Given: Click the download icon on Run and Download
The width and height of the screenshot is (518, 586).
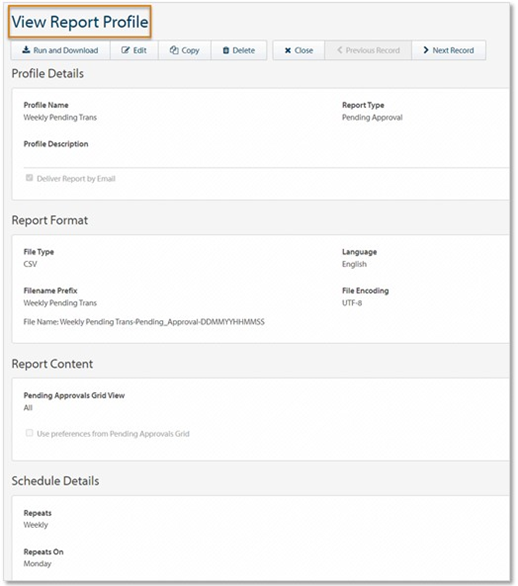Looking at the screenshot, I should pyautogui.click(x=26, y=50).
